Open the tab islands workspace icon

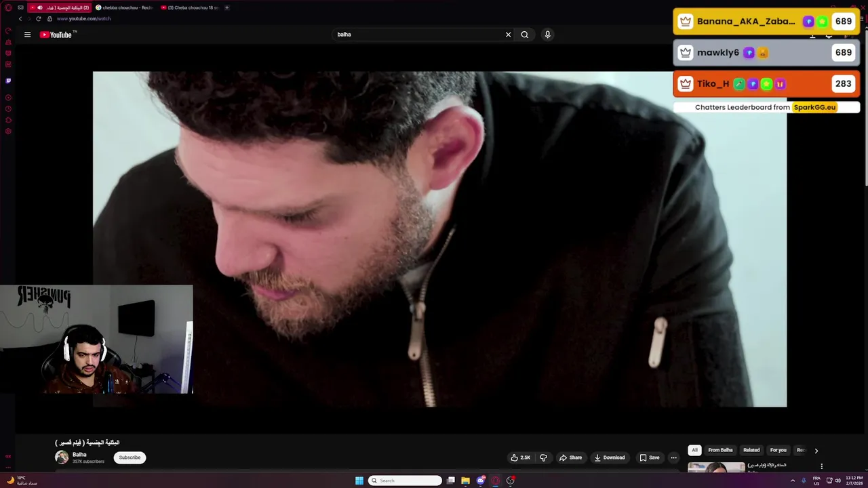coord(21,7)
